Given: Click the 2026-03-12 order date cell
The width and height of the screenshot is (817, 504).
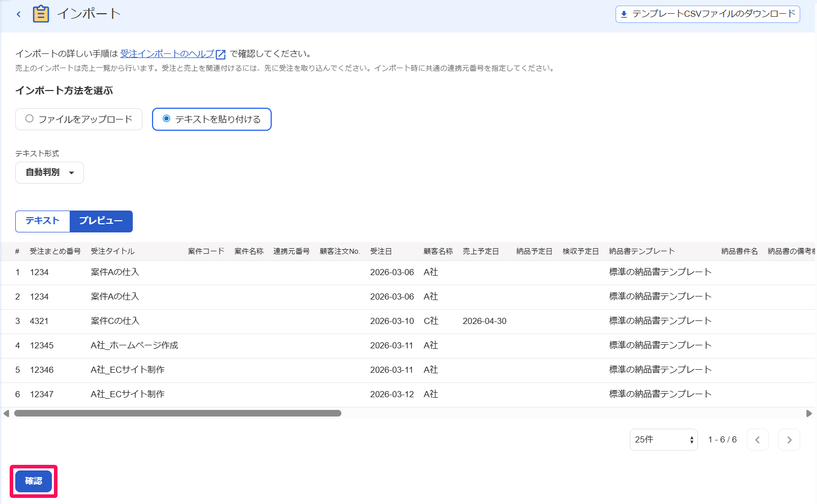Looking at the screenshot, I should (392, 395).
